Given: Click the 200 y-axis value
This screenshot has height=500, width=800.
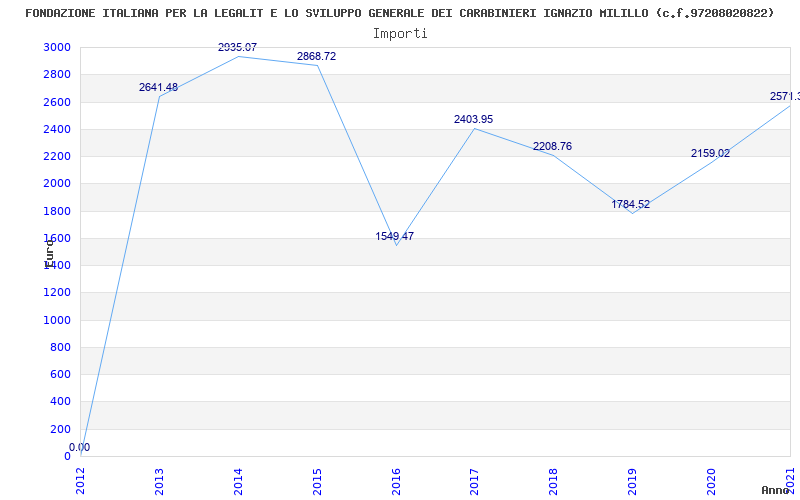Looking at the screenshot, I should pyautogui.click(x=60, y=429).
